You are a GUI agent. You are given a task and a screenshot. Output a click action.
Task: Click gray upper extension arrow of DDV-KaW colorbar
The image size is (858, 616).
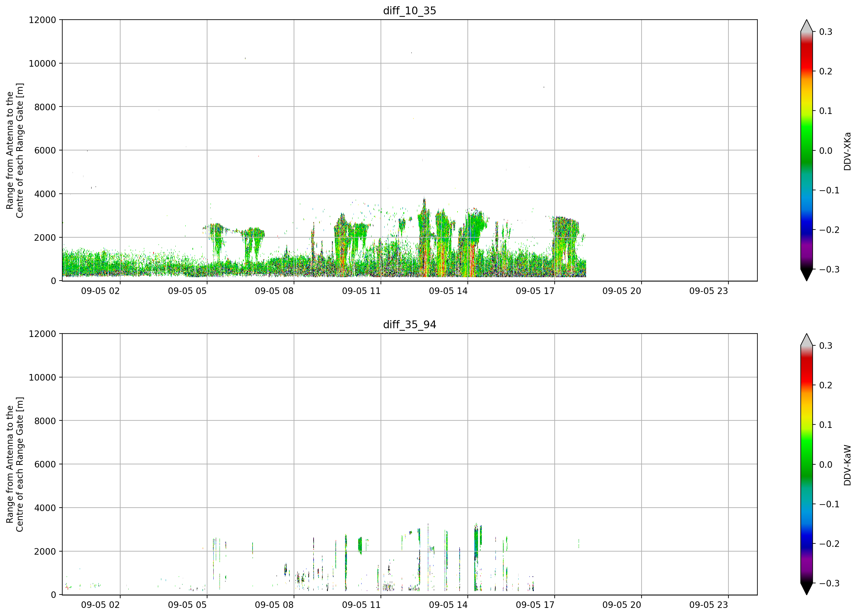807,340
